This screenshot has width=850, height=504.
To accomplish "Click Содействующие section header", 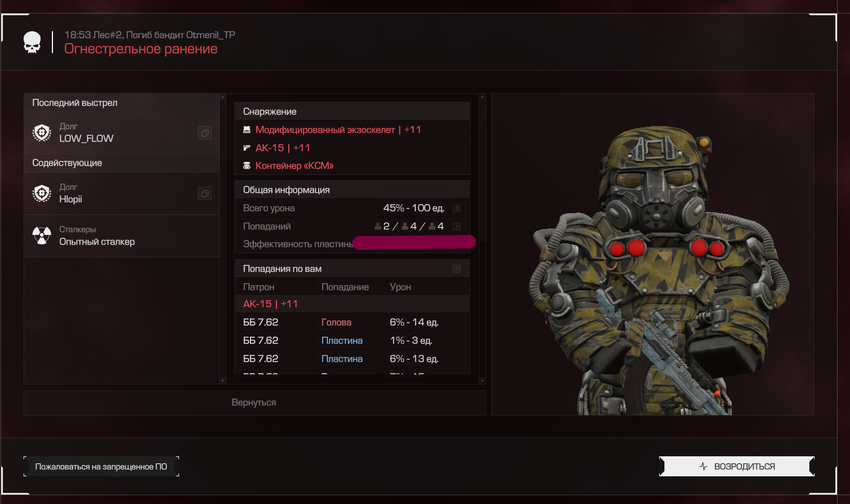I will tap(121, 163).
